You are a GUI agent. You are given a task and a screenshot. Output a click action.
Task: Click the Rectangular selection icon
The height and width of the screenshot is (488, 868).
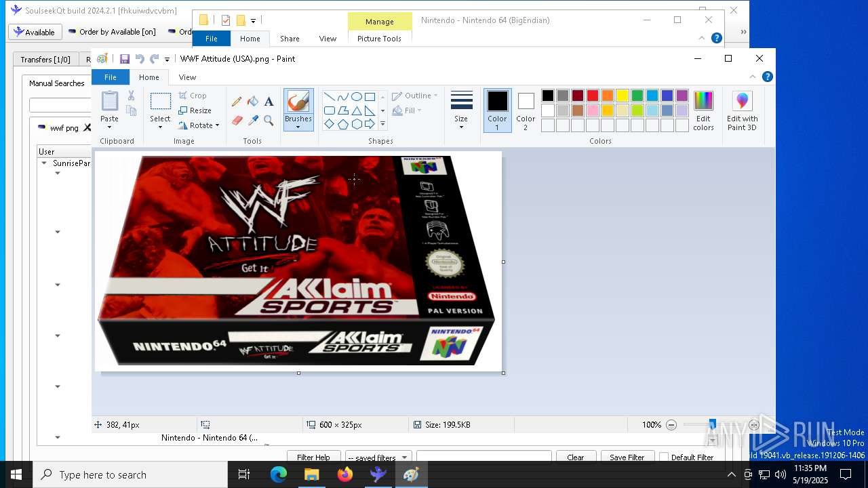160,102
